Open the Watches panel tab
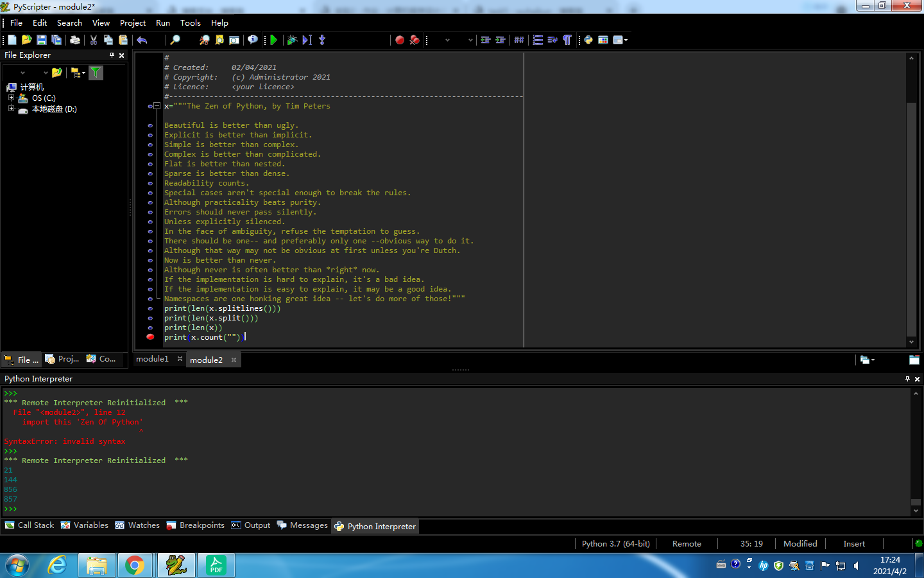 coord(137,525)
